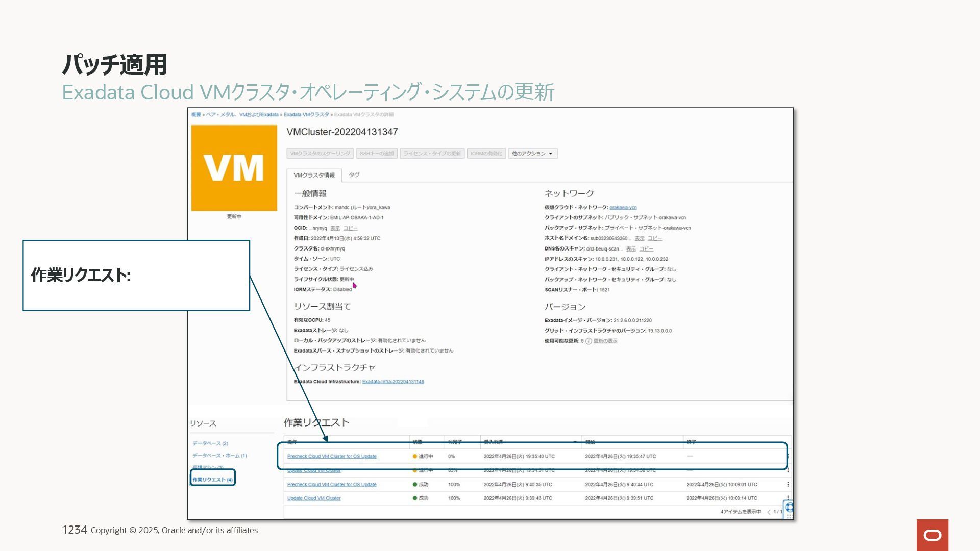
Task: Open actions menu for completed Precheck row
Action: coord(788,485)
